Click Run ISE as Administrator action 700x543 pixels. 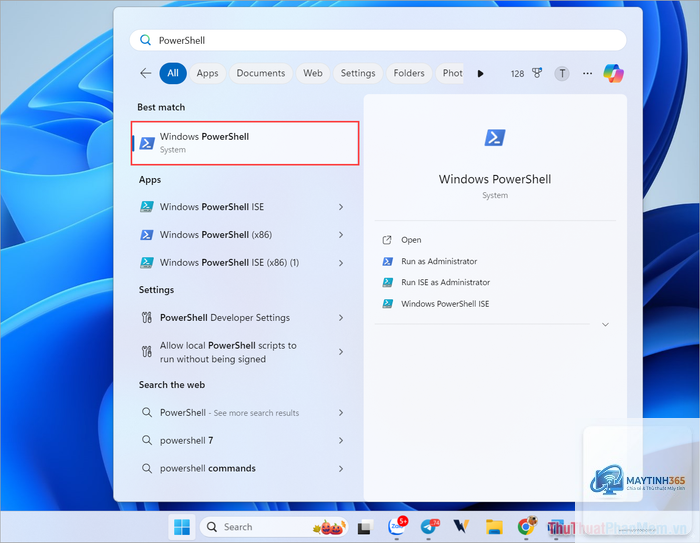click(x=445, y=282)
